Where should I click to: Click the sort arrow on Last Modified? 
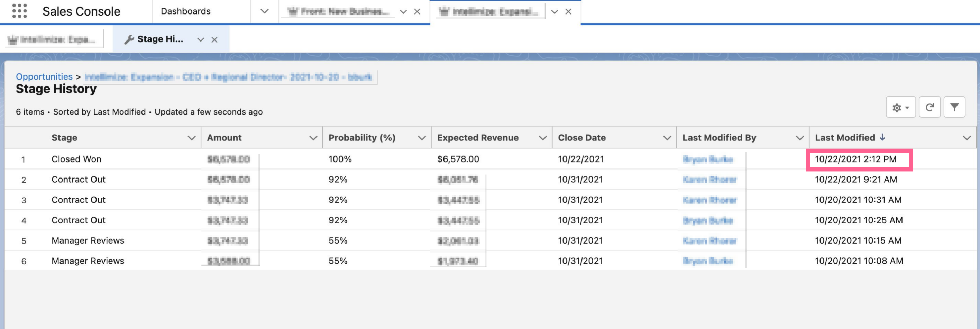coord(882,137)
